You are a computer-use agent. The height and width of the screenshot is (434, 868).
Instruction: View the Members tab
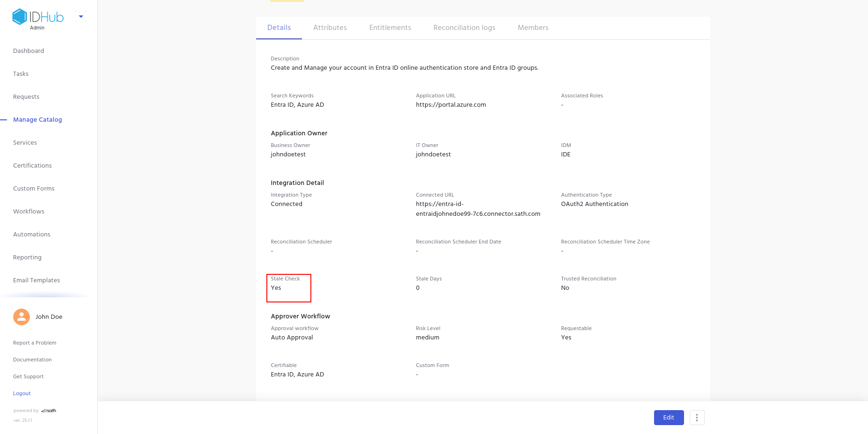(x=533, y=28)
